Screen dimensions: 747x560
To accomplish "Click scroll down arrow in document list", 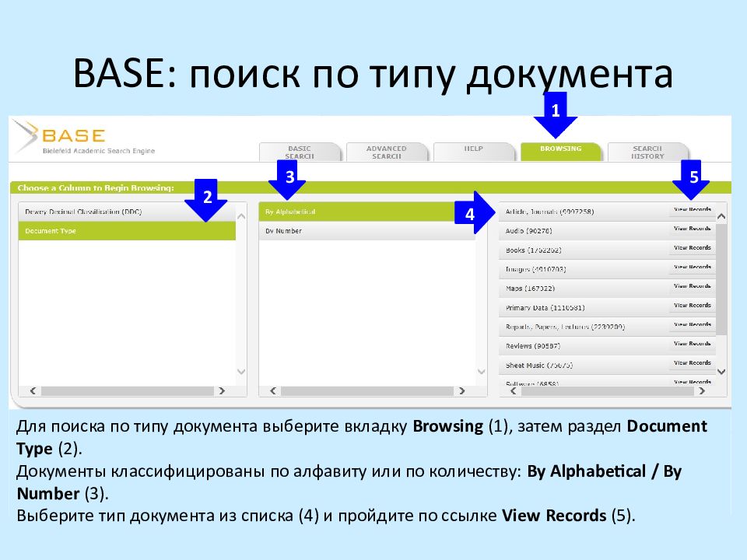I will [x=722, y=372].
